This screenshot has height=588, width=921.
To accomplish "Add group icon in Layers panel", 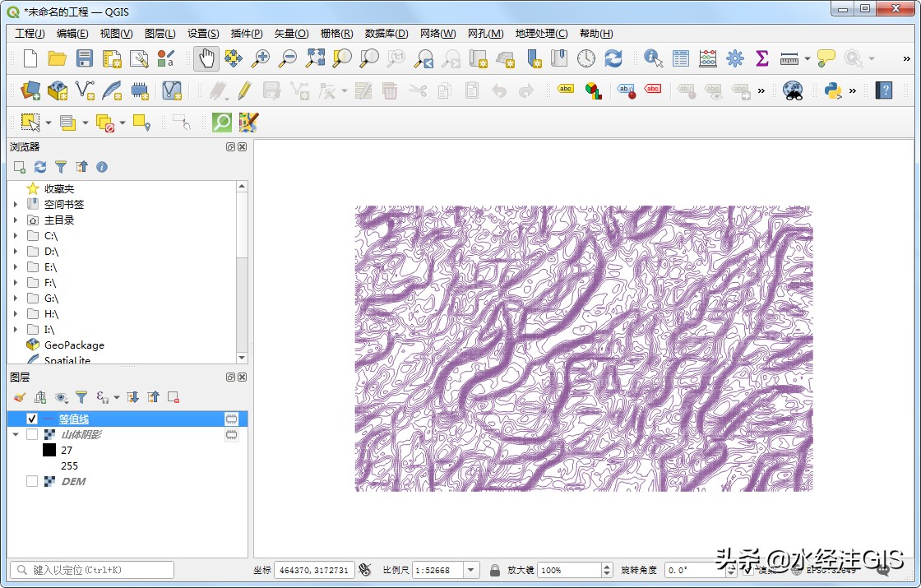I will coord(40,398).
